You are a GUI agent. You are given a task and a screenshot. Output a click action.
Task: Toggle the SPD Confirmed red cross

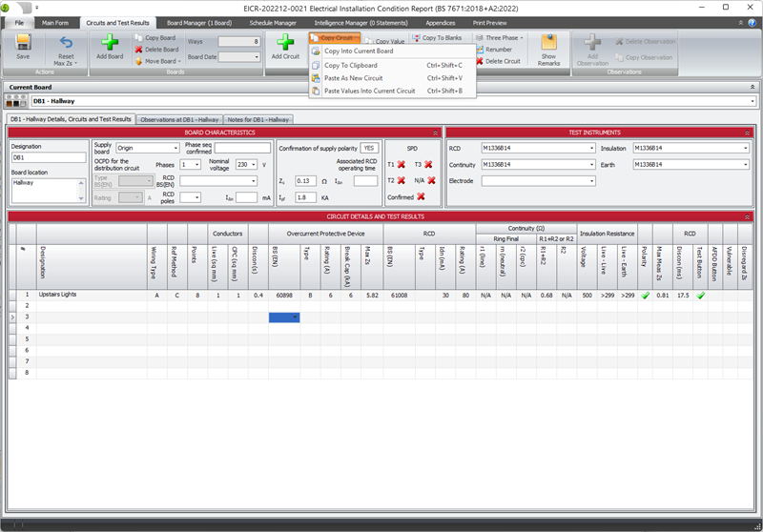[x=421, y=197]
